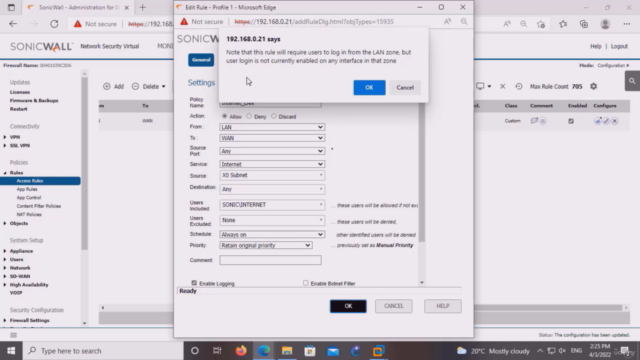Image resolution: width=640 pixels, height=360 pixels.
Task: Click the Help link in header
Action: pyautogui.click(x=596, y=46)
